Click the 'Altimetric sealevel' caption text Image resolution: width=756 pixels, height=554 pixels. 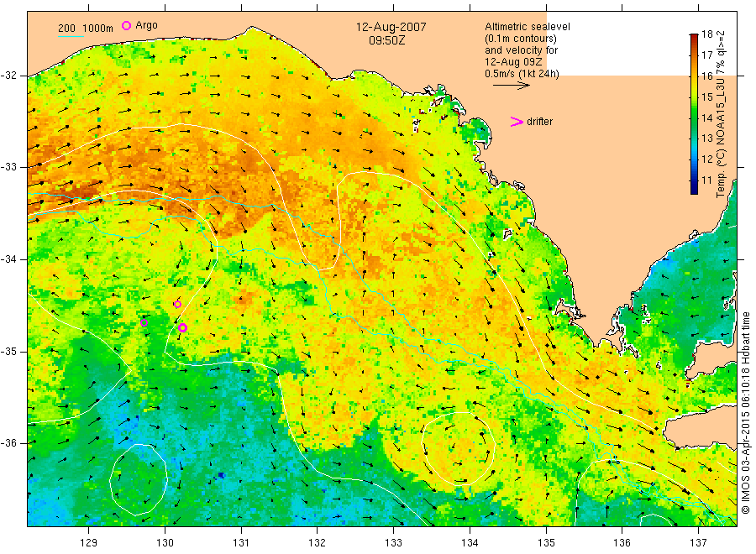528,27
